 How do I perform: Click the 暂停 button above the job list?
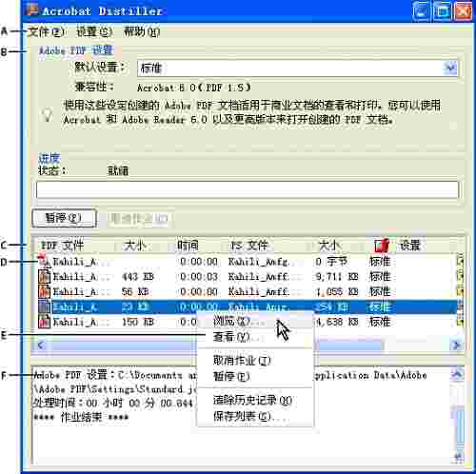point(64,218)
